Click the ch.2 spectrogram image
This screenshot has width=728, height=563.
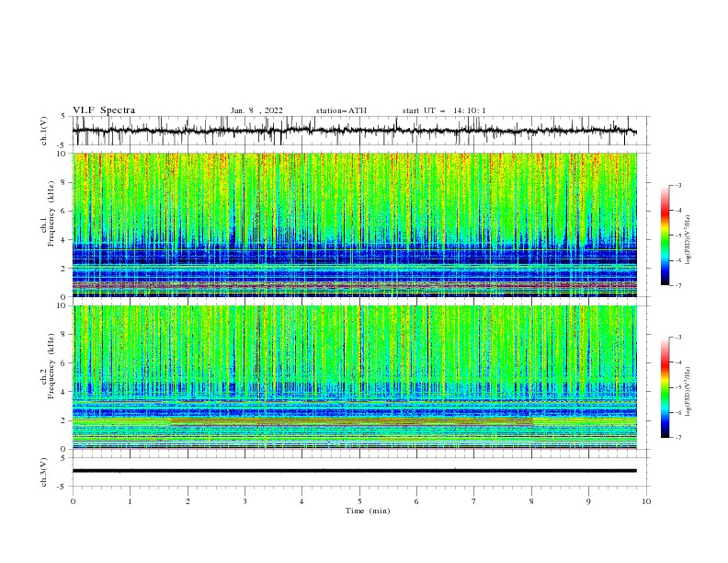(354, 377)
